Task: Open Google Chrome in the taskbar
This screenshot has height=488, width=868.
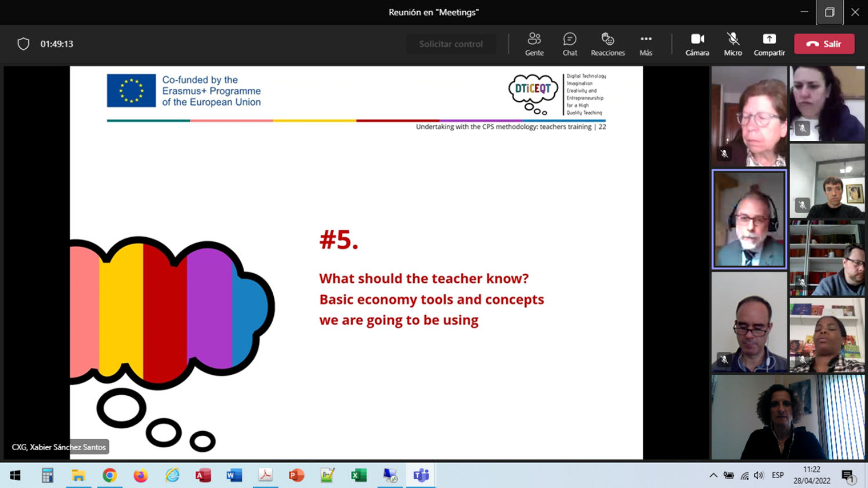Action: pyautogui.click(x=109, y=476)
